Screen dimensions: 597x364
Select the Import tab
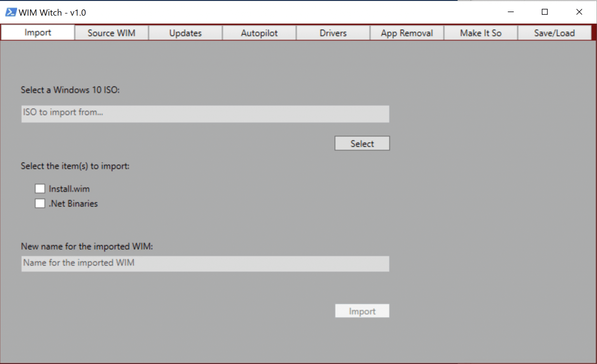pos(37,33)
